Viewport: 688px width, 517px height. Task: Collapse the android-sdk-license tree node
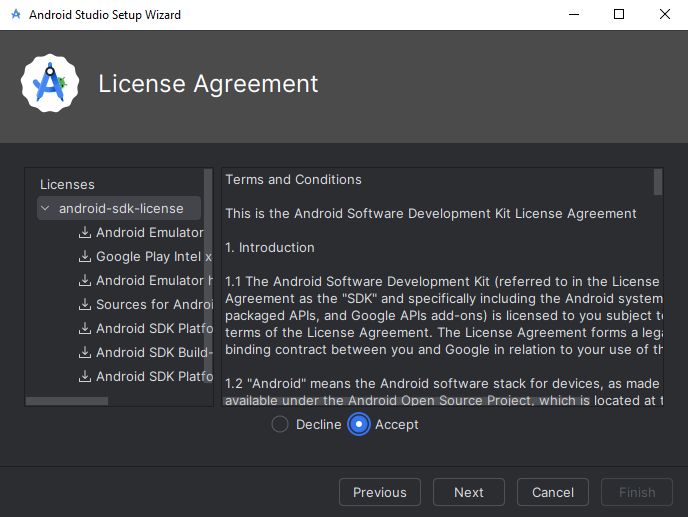pos(45,208)
